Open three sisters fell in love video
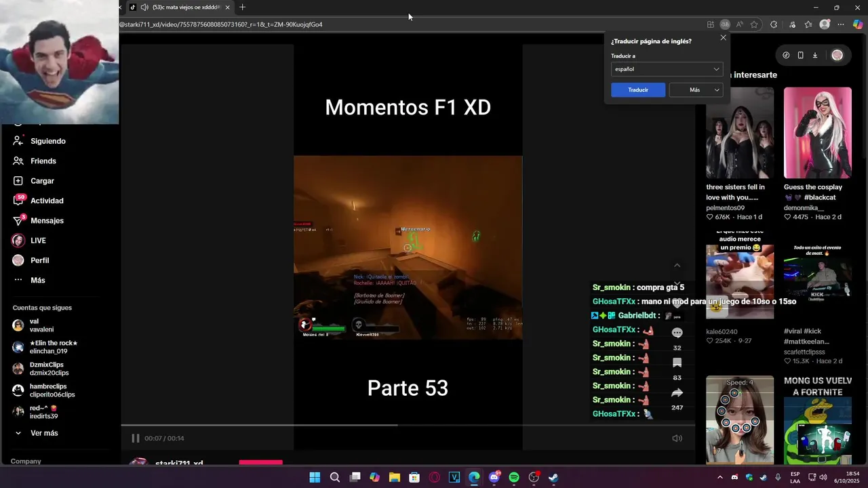This screenshot has height=488, width=868. (739, 133)
